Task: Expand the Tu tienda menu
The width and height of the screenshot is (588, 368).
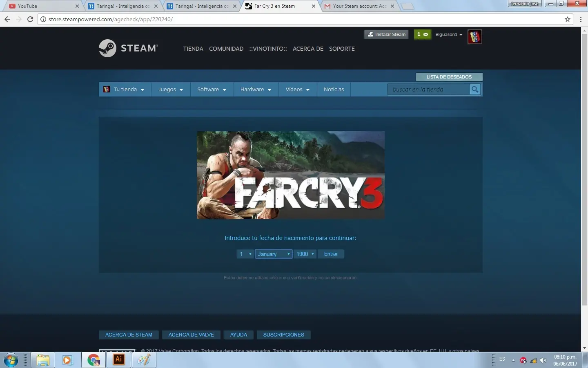Action: tap(125, 90)
